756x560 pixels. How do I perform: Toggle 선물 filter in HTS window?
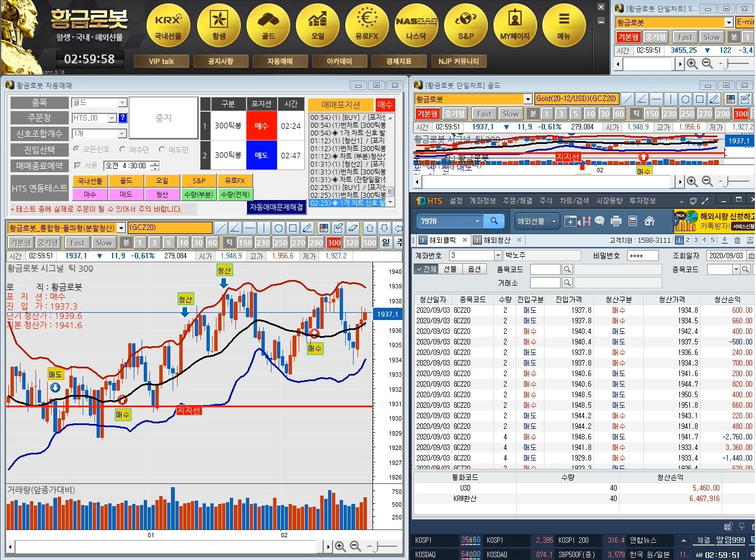tap(450, 269)
